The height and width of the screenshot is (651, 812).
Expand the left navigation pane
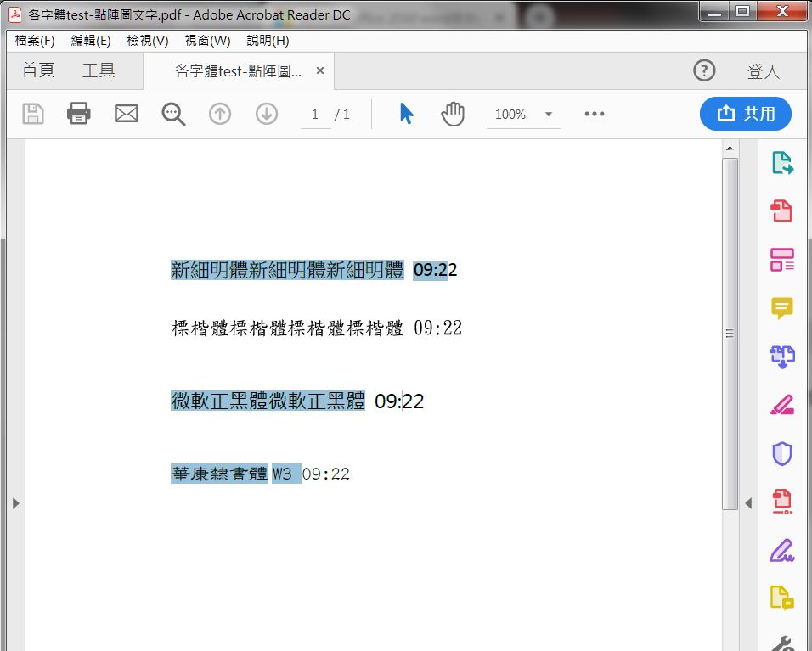point(16,503)
